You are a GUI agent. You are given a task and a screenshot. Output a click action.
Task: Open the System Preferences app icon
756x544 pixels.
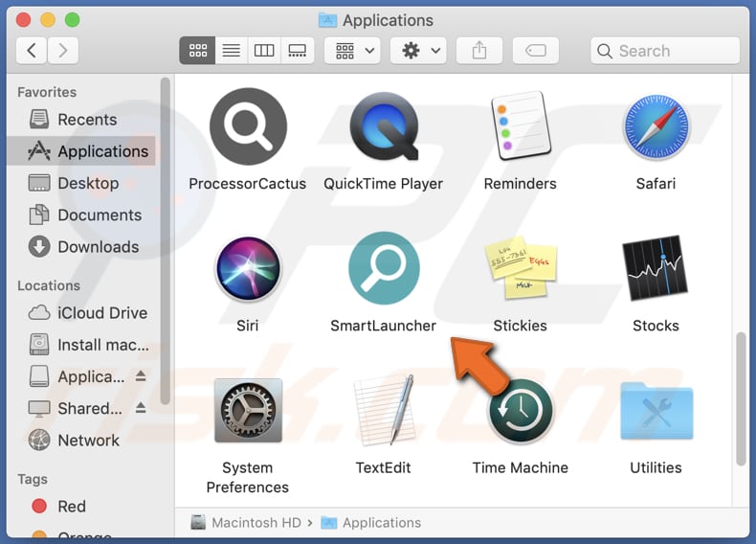pyautogui.click(x=248, y=410)
